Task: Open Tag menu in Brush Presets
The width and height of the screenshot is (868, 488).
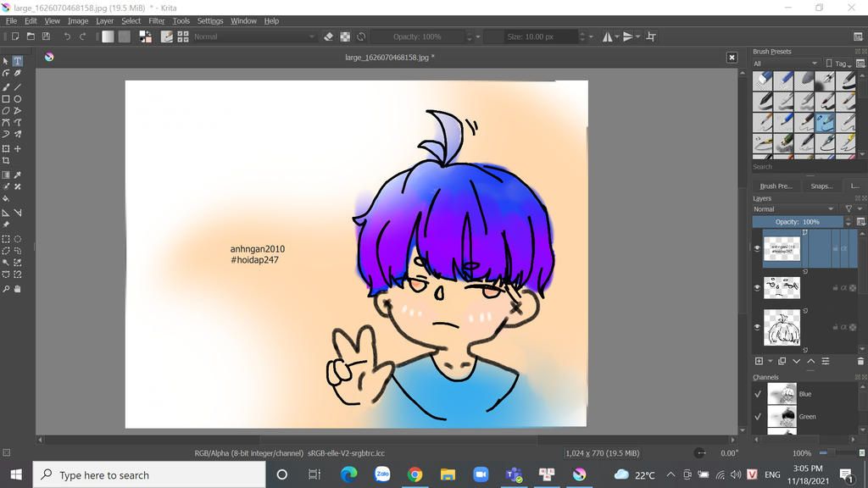Action: (839, 64)
